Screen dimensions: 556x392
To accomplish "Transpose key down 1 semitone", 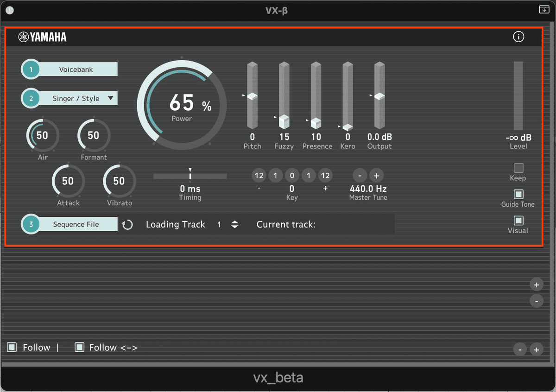I will [x=275, y=176].
